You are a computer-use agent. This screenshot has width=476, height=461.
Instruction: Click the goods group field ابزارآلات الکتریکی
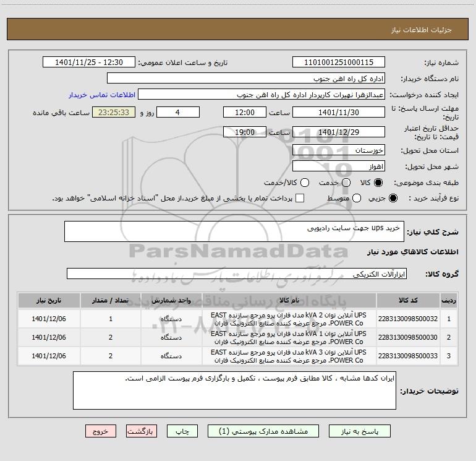(237, 274)
